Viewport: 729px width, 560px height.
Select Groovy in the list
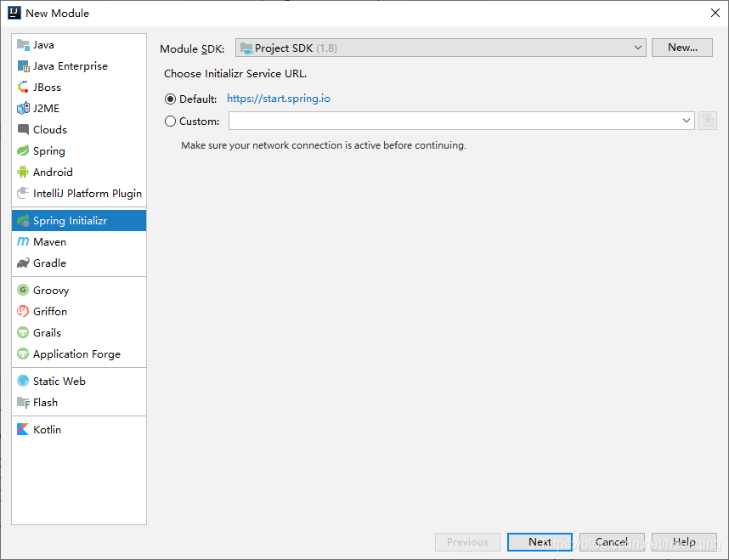click(x=79, y=291)
